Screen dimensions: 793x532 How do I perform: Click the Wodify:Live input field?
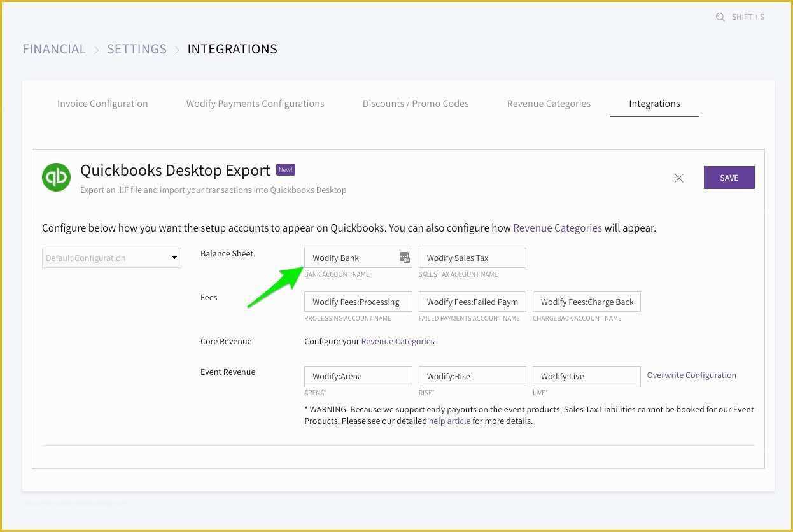point(587,376)
